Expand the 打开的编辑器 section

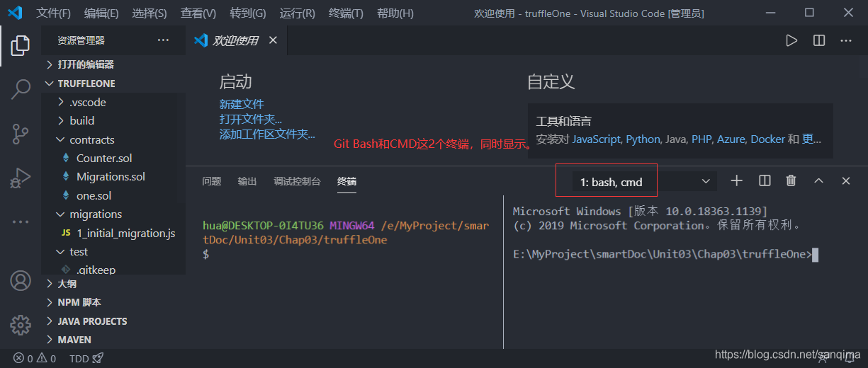113,64
